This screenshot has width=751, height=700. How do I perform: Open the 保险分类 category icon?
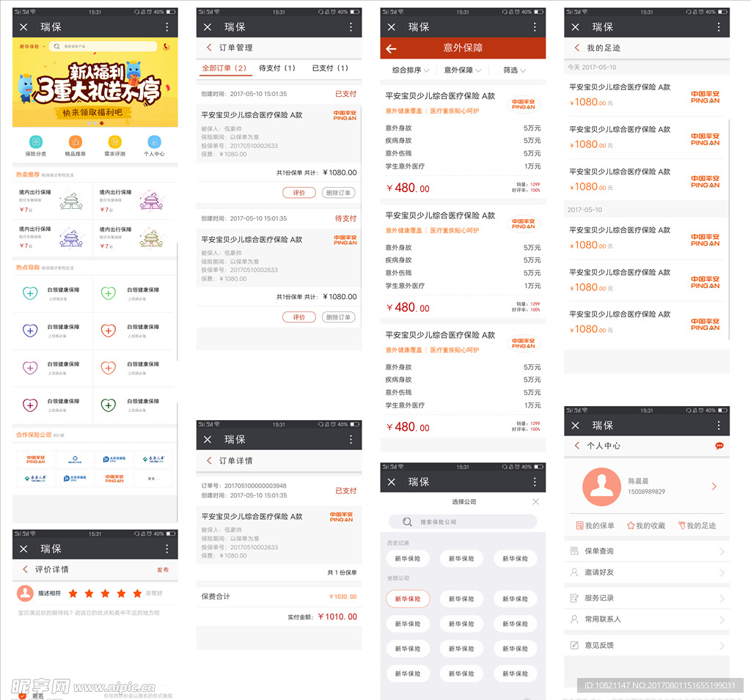click(36, 141)
